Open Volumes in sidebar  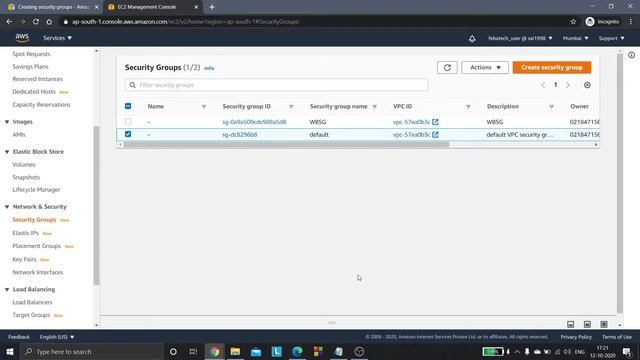point(24,164)
